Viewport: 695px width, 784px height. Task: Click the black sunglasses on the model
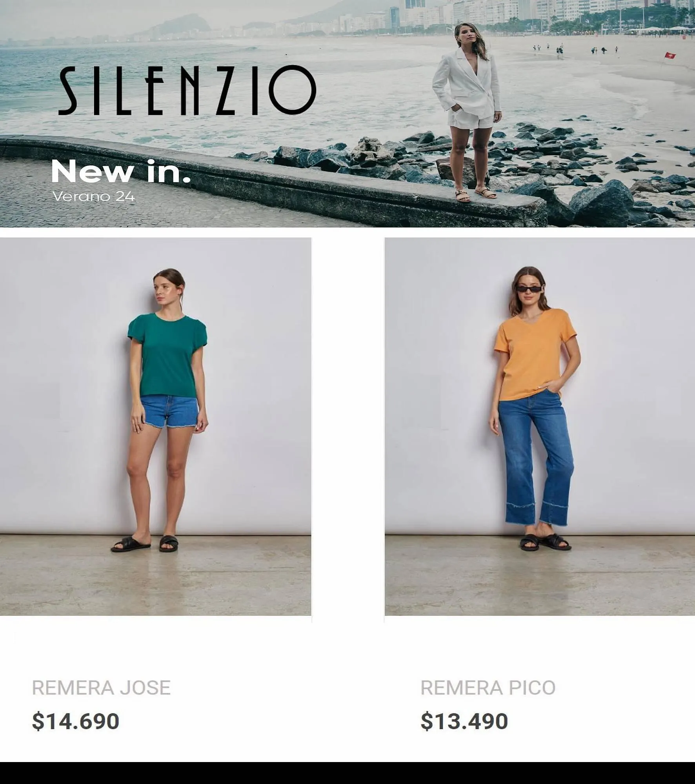(529, 289)
